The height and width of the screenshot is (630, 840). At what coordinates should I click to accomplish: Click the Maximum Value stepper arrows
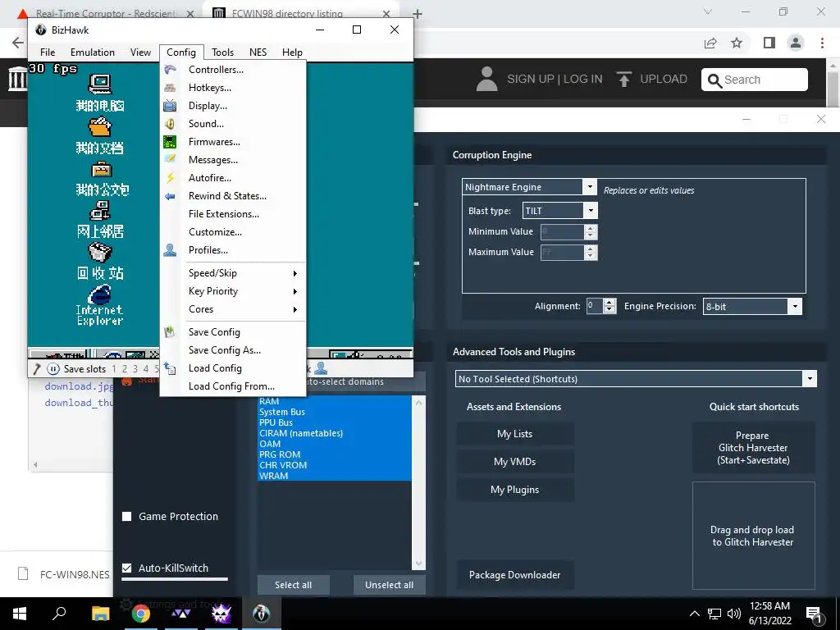pyautogui.click(x=591, y=253)
